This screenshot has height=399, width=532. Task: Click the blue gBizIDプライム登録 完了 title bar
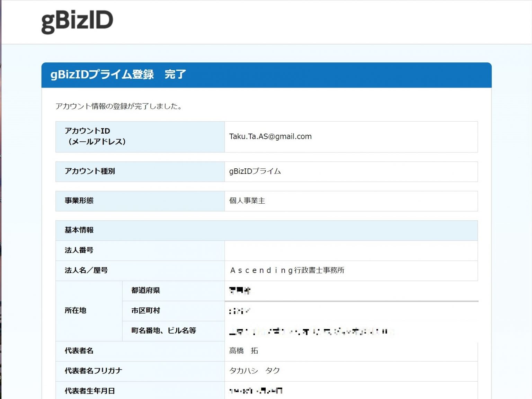pos(118,74)
